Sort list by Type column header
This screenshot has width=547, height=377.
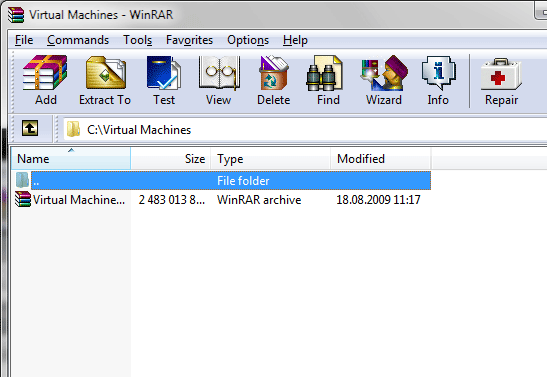270,159
